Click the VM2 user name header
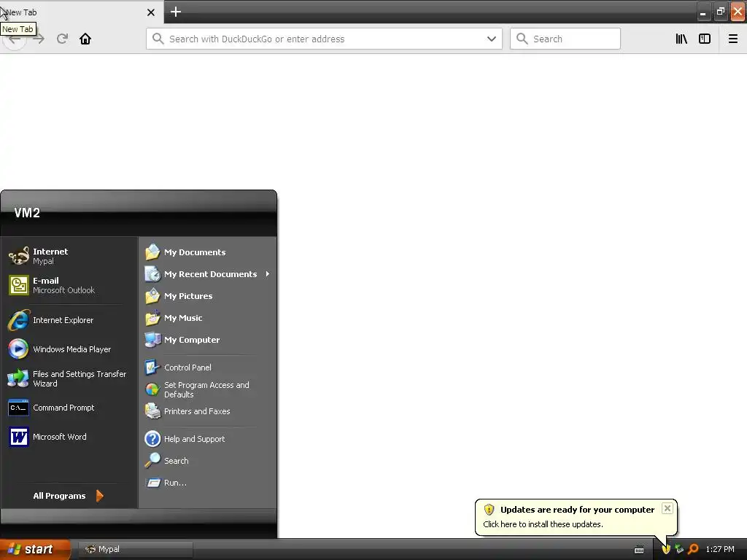Viewport: 747px width, 560px height. click(27, 213)
